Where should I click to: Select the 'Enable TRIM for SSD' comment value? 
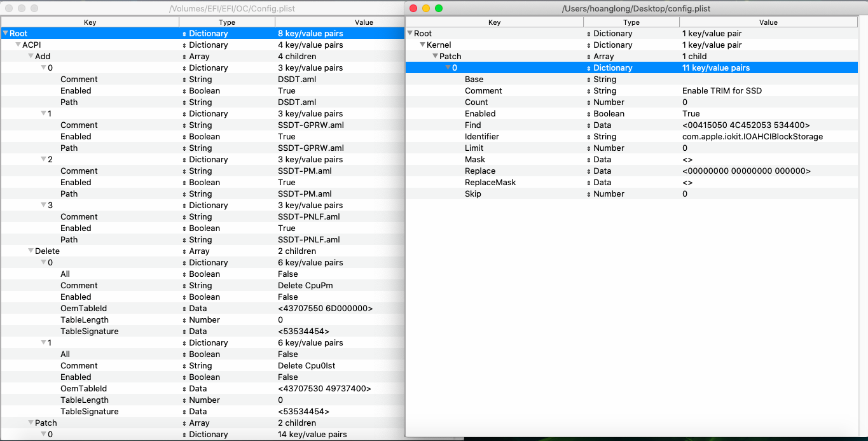(x=722, y=91)
